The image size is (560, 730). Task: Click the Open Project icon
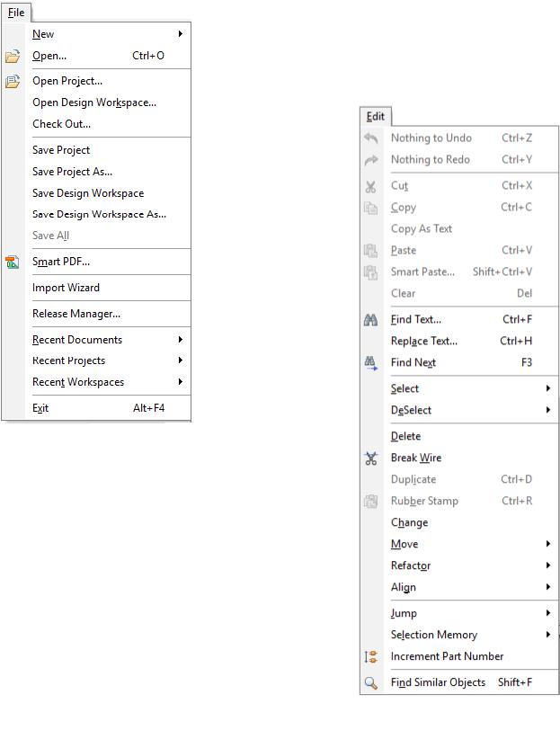pyautogui.click(x=13, y=82)
